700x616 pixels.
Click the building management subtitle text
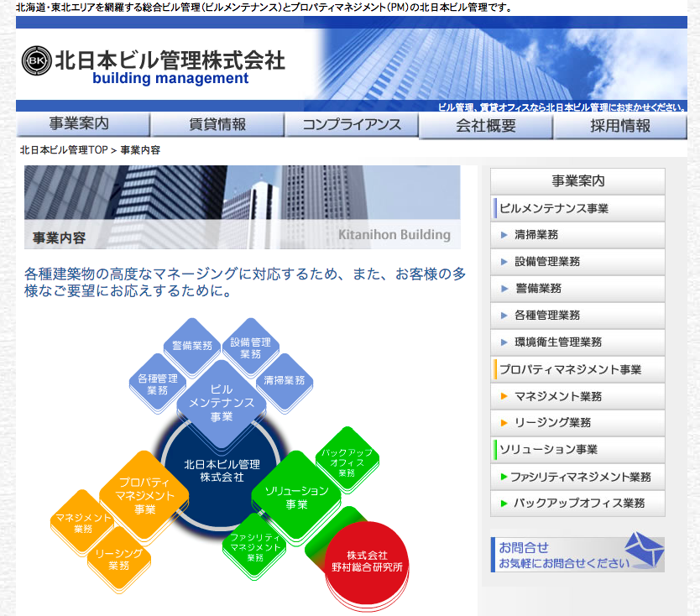170,78
